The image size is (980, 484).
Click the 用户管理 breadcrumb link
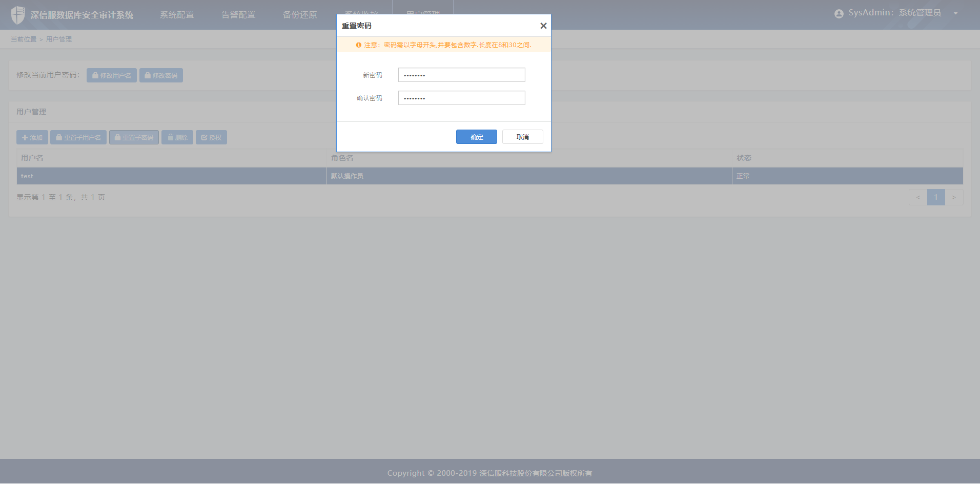59,39
